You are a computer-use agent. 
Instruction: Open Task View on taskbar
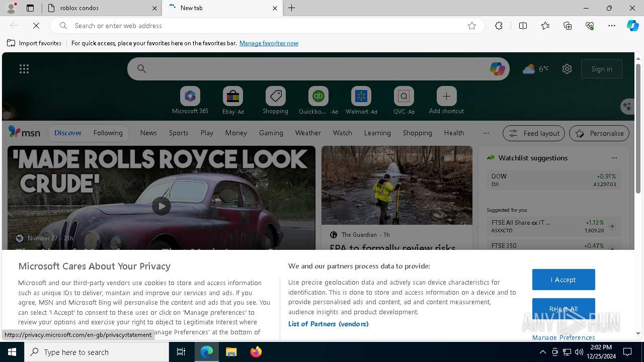(x=181, y=352)
